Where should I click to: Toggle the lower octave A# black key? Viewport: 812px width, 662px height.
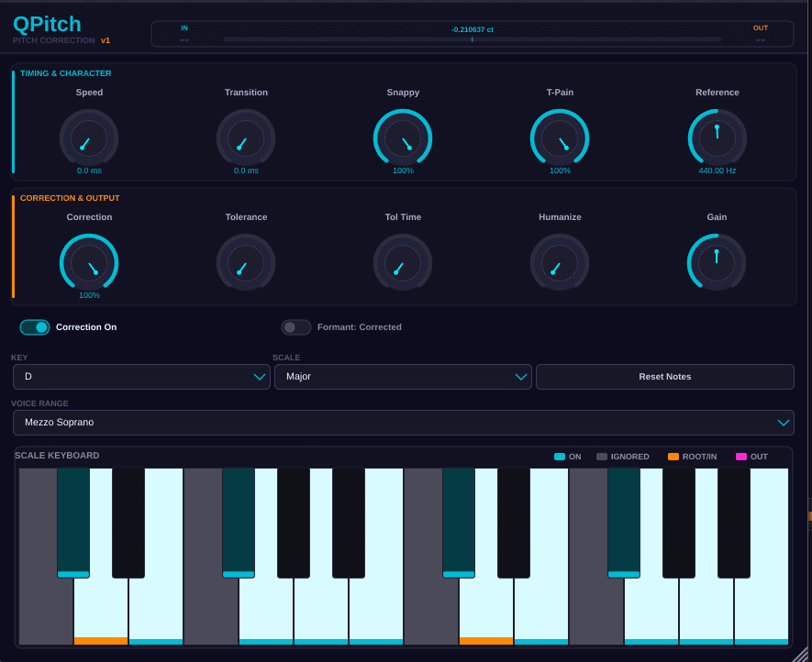pyautogui.click(x=349, y=523)
